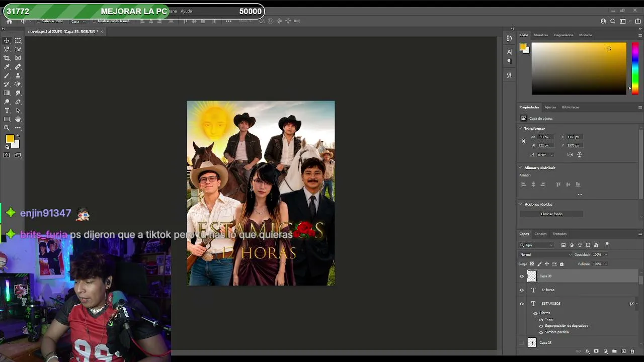Select the Lasso tool
This screenshot has height=362, width=644.
7,49
